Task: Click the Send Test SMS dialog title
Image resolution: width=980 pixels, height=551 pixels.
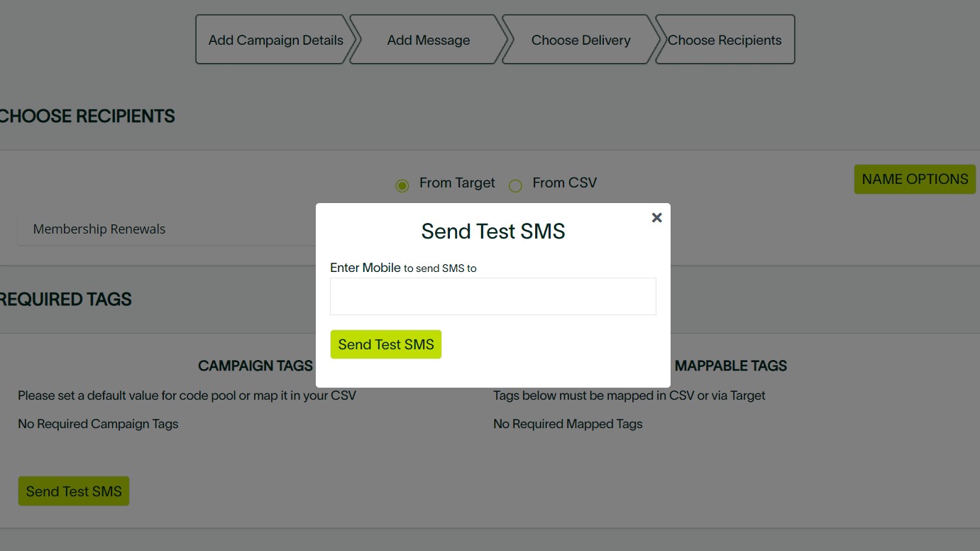Action: click(x=492, y=231)
